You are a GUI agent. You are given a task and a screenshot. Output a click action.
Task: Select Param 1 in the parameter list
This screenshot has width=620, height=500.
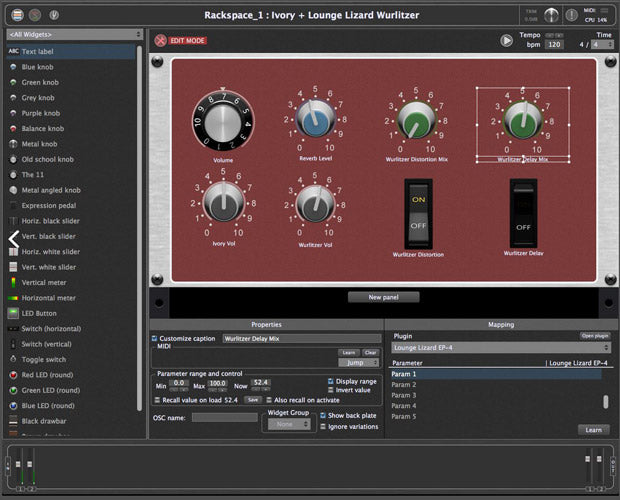point(496,374)
